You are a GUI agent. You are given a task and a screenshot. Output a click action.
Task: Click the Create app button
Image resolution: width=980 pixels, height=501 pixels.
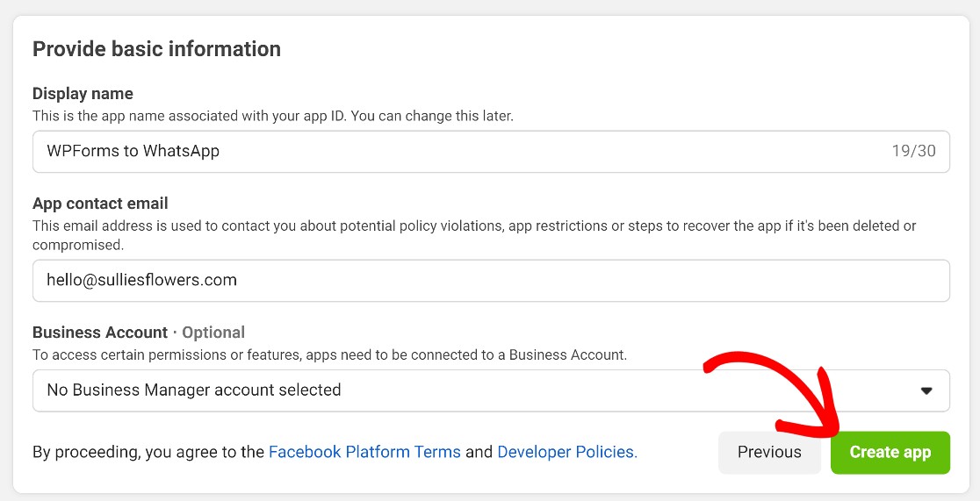(890, 452)
